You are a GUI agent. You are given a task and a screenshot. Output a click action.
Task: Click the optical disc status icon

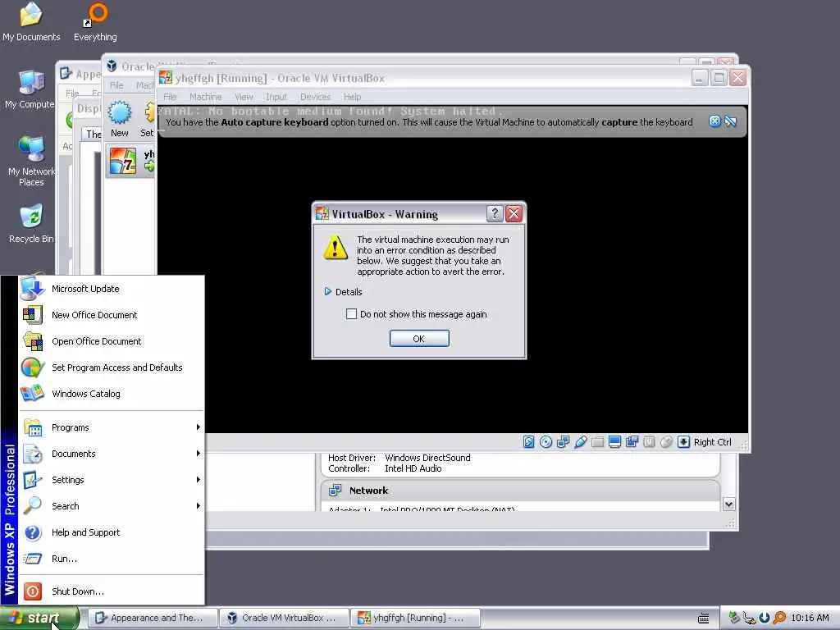pos(546,442)
